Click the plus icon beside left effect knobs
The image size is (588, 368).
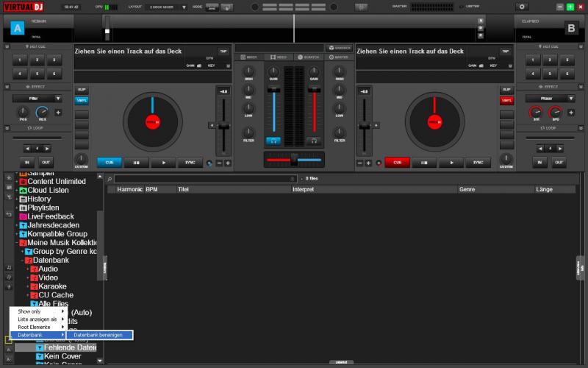click(58, 113)
